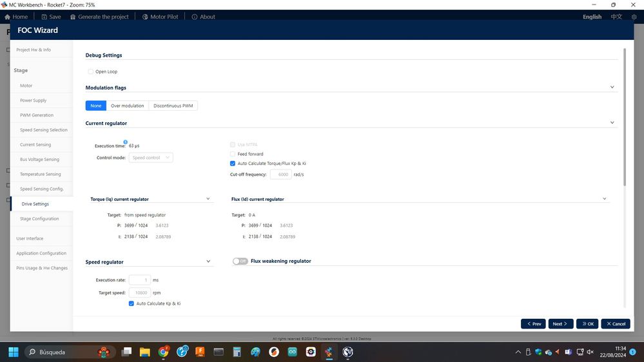The width and height of the screenshot is (644, 362).
Task: Click the Target speed input field
Action: (140, 292)
